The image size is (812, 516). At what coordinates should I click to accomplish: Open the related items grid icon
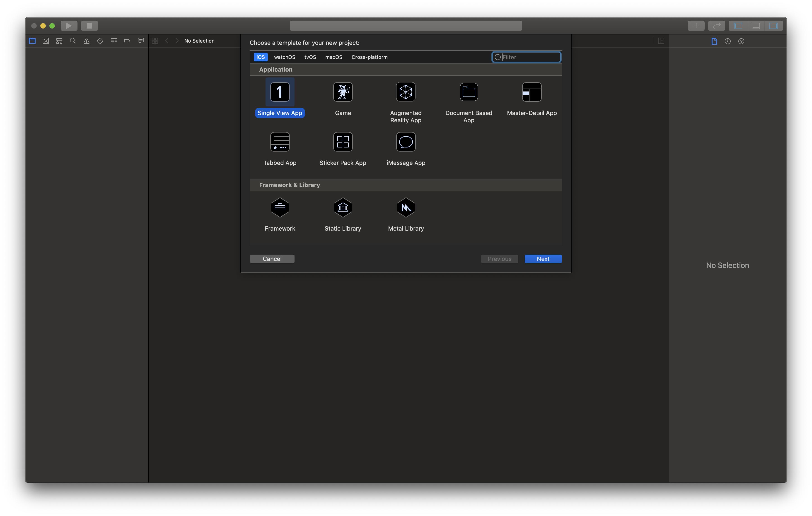155,41
